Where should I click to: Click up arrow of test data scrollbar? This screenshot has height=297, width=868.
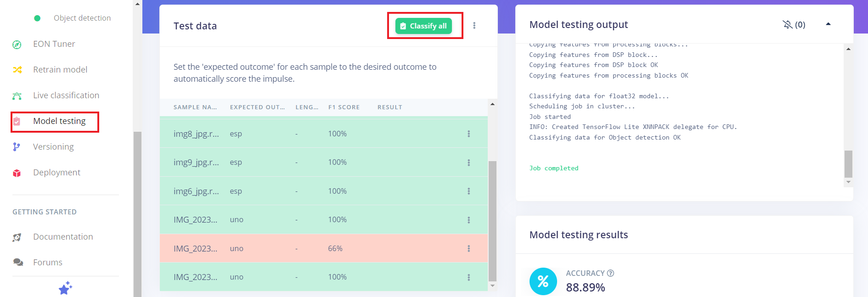click(x=492, y=104)
